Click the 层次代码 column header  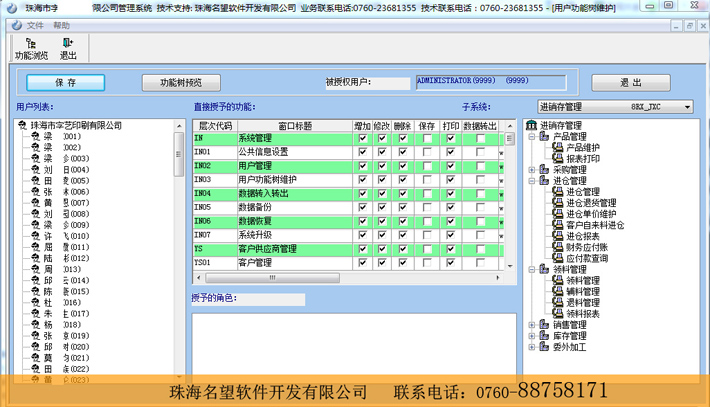tap(216, 126)
